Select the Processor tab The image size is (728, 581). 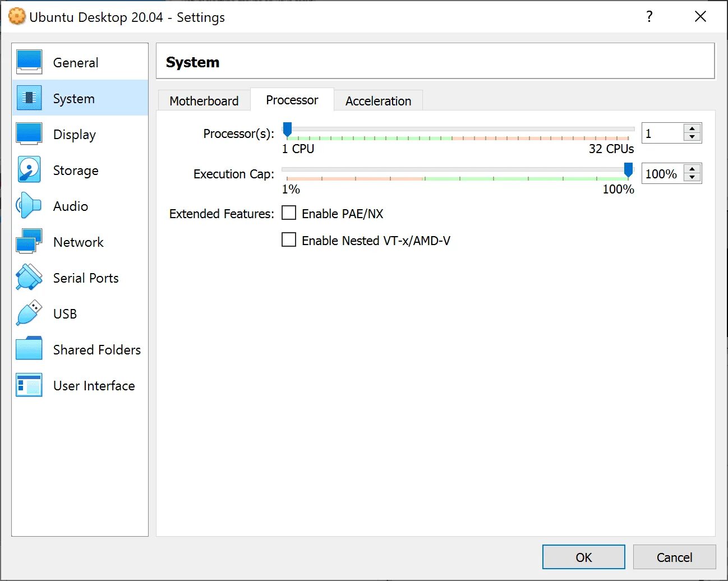pos(292,100)
